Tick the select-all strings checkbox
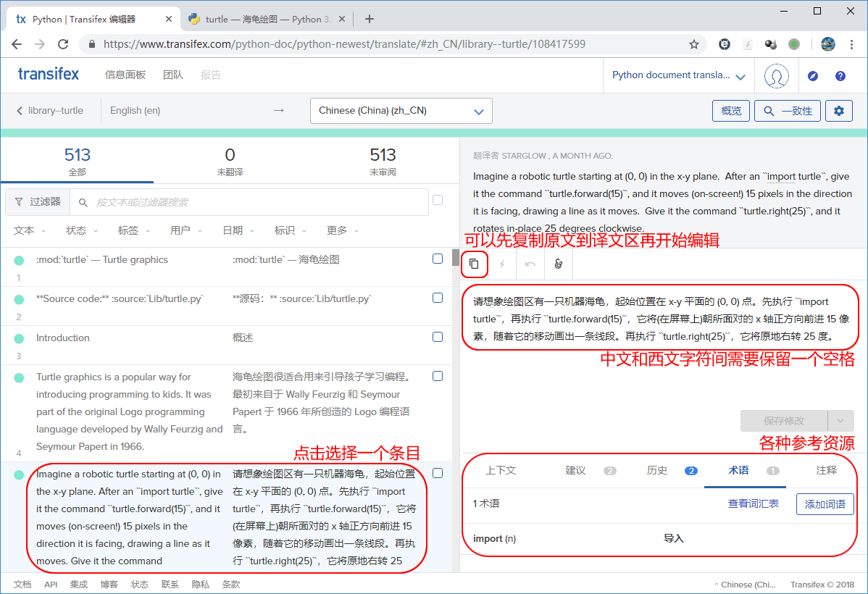This screenshot has width=868, height=594. 438,201
